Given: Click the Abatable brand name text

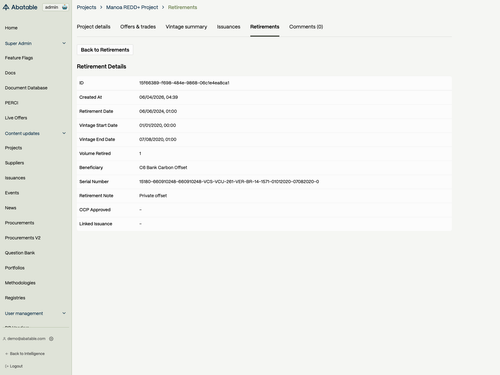Looking at the screenshot, I should point(24,7).
